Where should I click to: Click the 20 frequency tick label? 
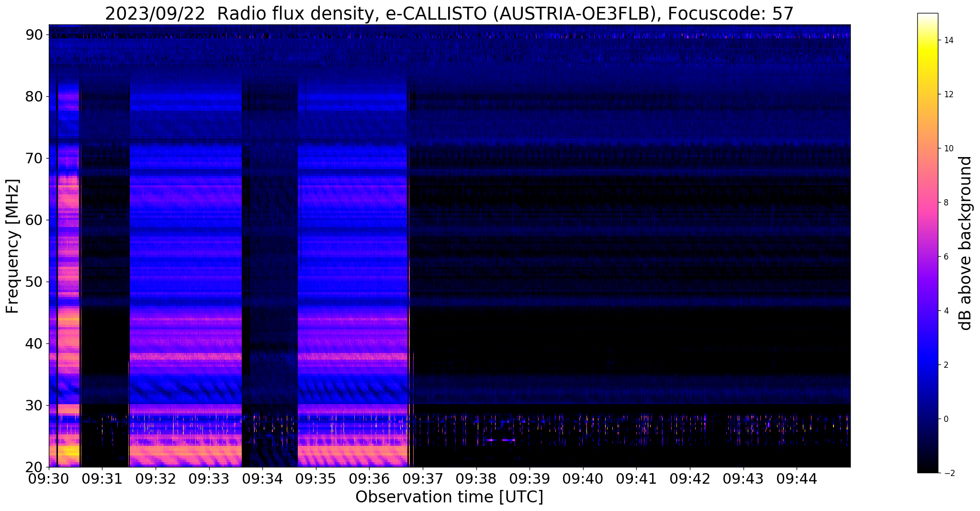pyautogui.click(x=34, y=467)
